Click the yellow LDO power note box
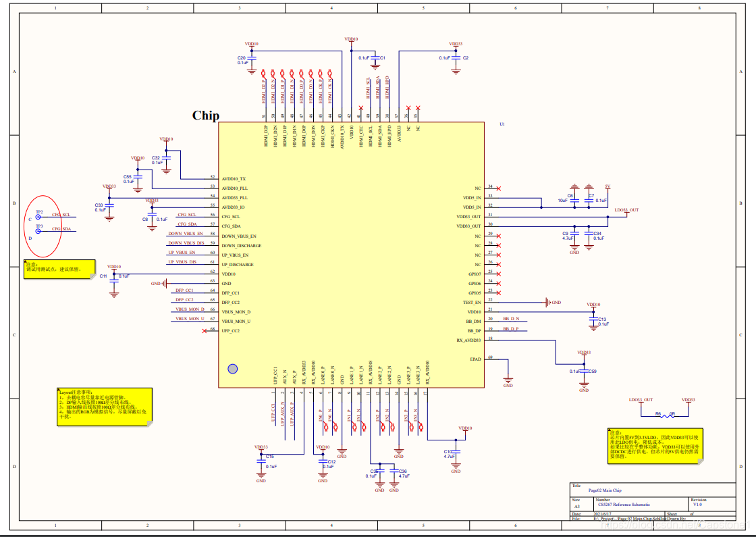The height and width of the screenshot is (537, 756). coord(655,446)
